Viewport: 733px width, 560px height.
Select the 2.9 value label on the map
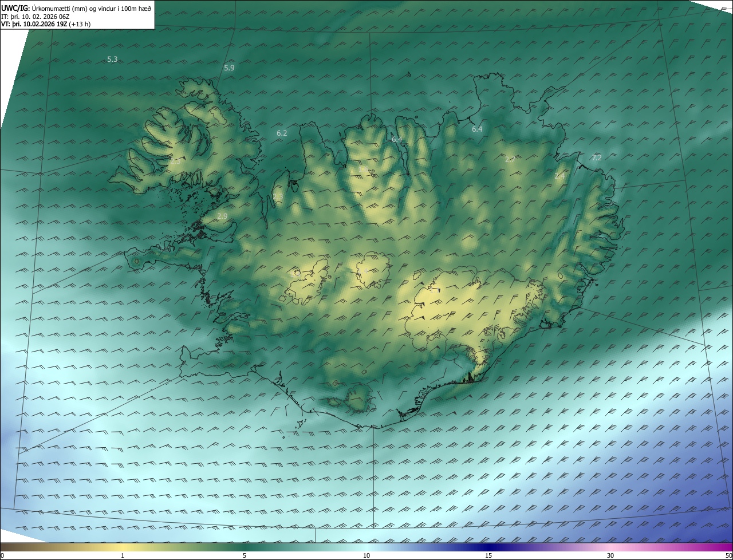(223, 216)
